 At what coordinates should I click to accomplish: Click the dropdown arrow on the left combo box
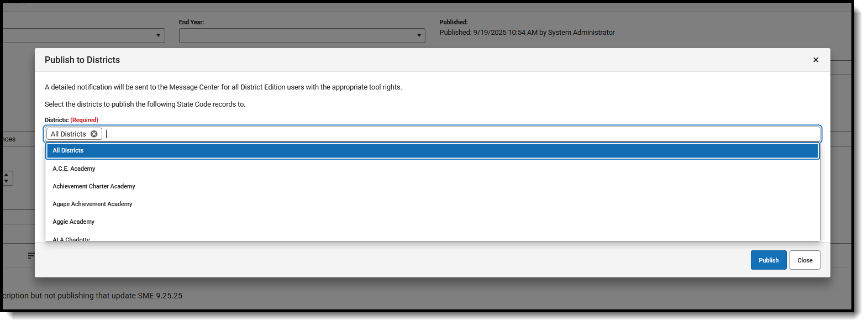pos(159,35)
